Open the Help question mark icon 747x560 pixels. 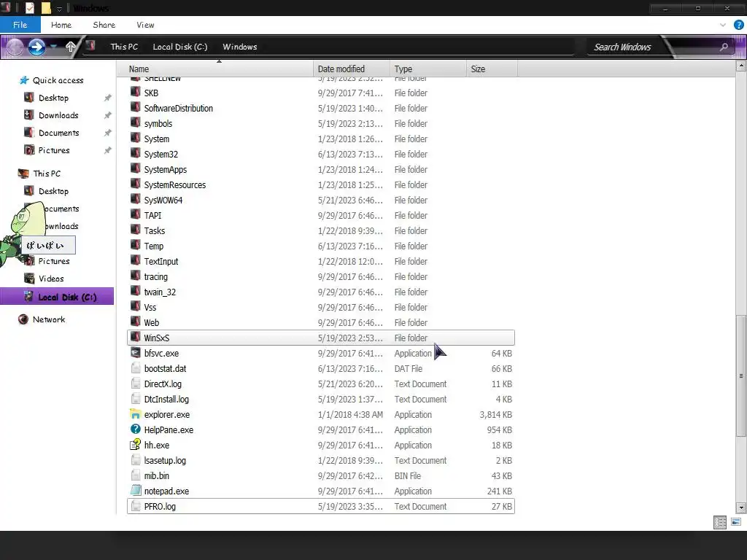[x=738, y=25]
